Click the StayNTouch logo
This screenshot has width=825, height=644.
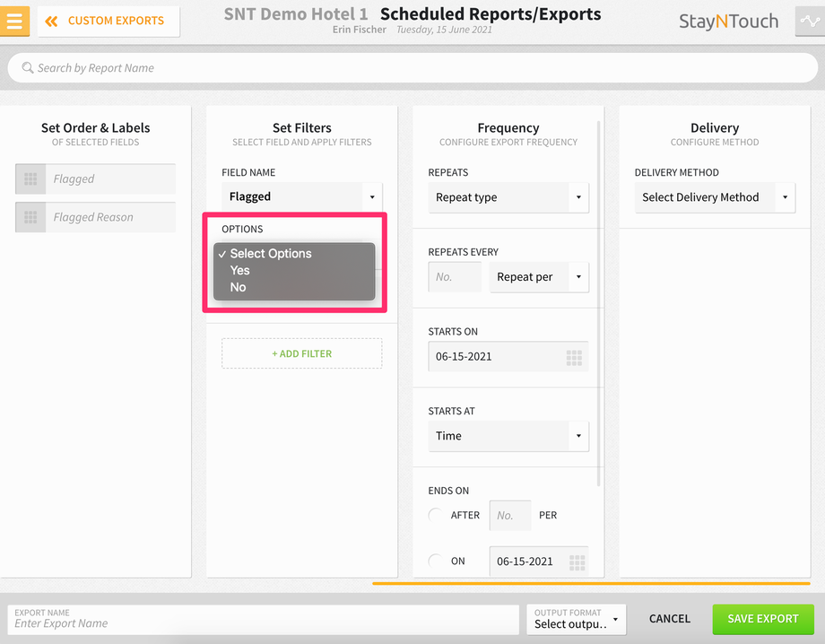[x=728, y=22]
